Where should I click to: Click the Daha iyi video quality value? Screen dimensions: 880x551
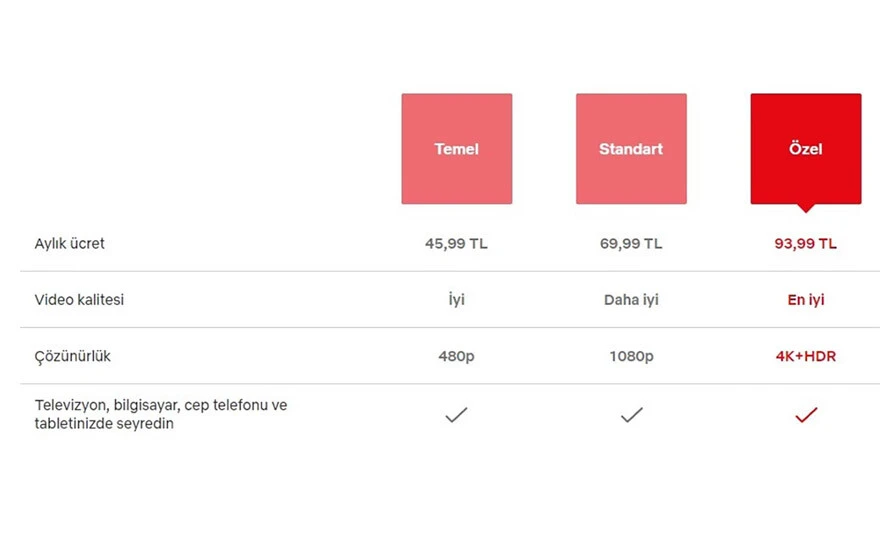tap(631, 299)
